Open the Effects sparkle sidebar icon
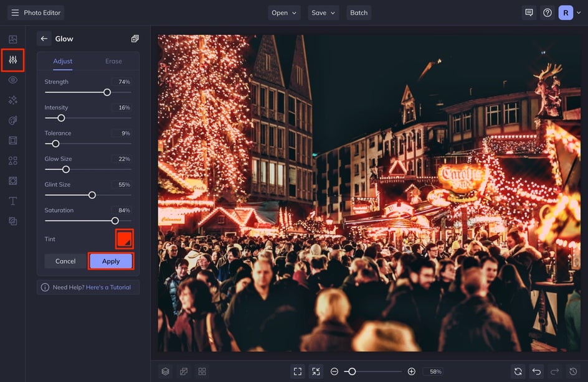 (x=12, y=100)
